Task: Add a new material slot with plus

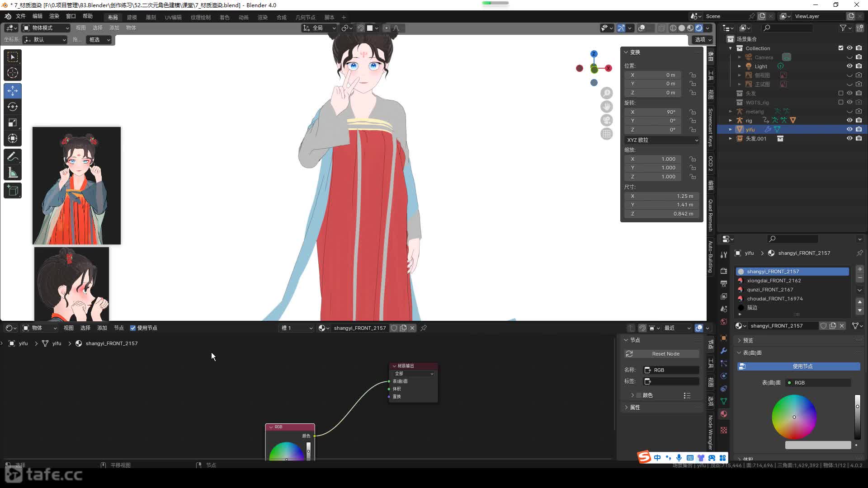Action: 860,269
